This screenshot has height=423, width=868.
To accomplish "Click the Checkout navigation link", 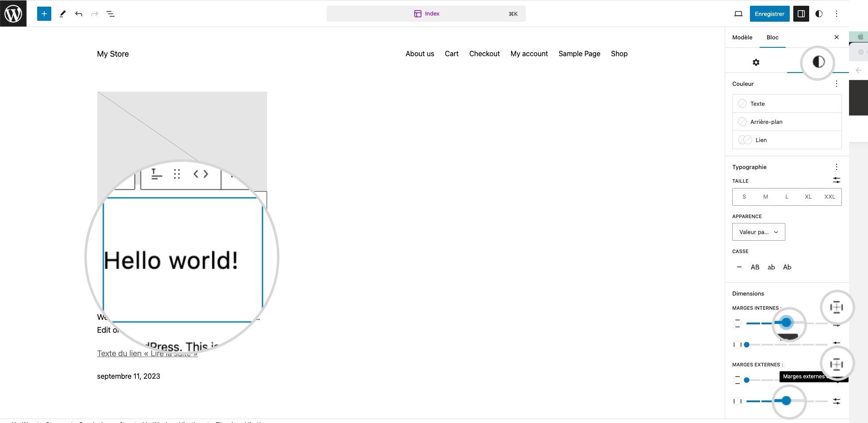I will (x=484, y=54).
